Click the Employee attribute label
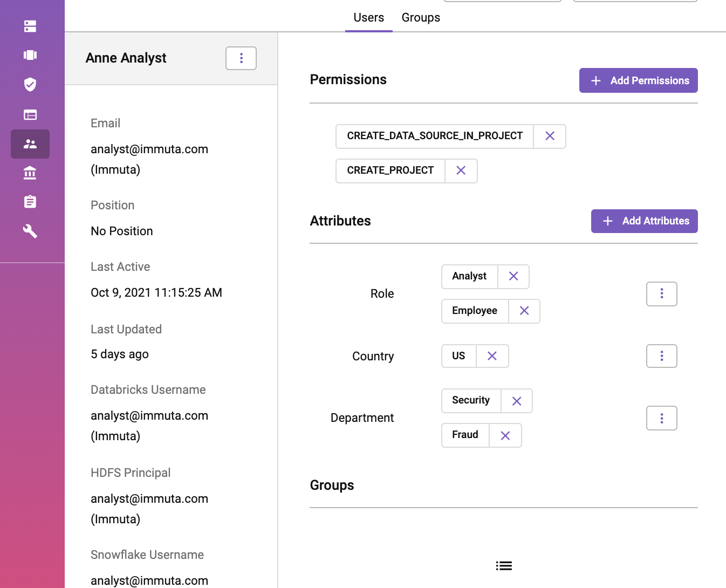This screenshot has width=726, height=588. pos(475,311)
